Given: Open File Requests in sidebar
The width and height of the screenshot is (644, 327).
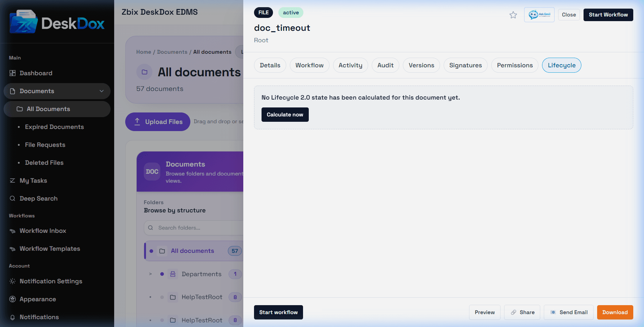Looking at the screenshot, I should tap(45, 145).
